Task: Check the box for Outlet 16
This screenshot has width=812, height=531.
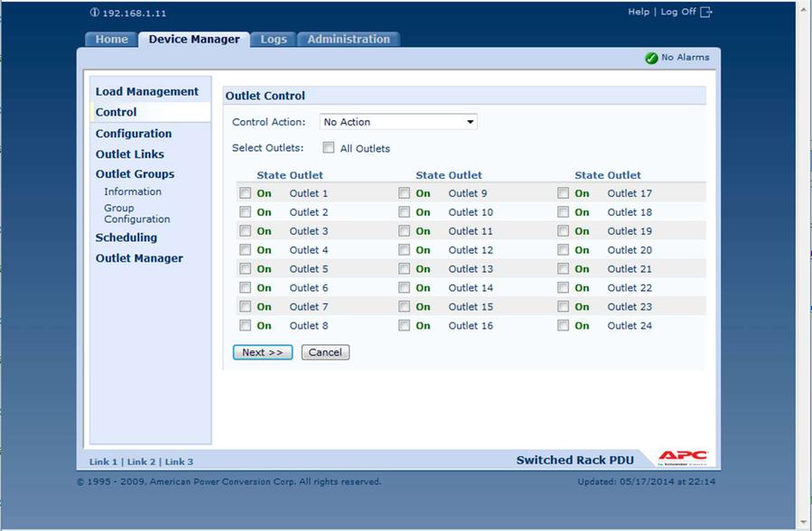Action: point(404,326)
